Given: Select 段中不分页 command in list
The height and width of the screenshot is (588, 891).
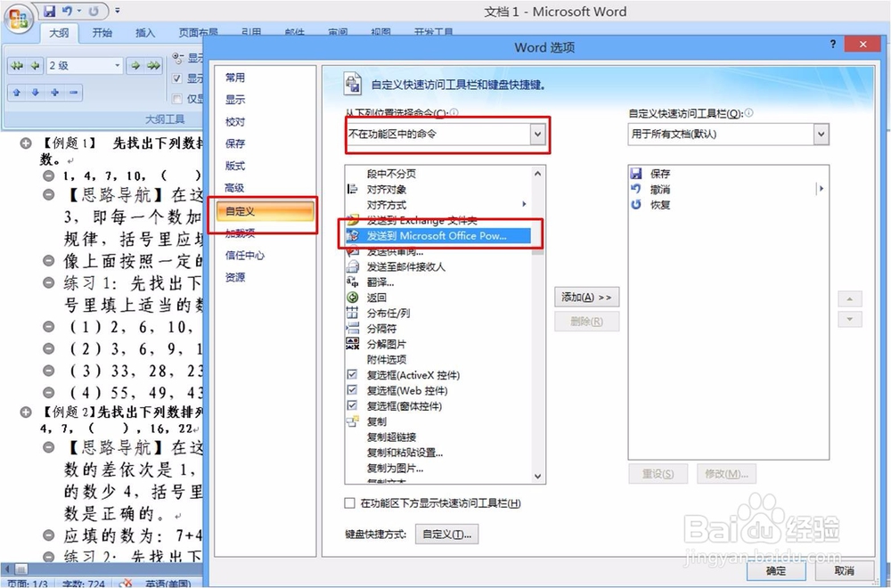Looking at the screenshot, I should 437,174.
